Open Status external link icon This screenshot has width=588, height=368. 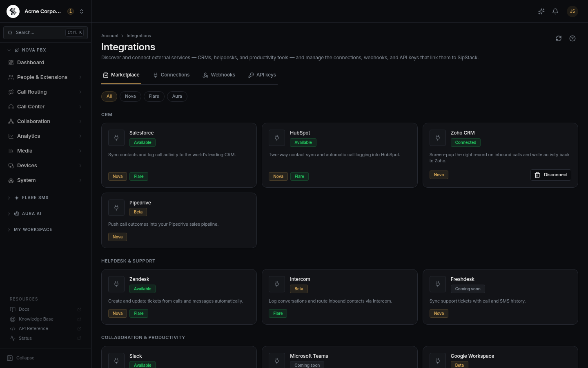pos(79,339)
